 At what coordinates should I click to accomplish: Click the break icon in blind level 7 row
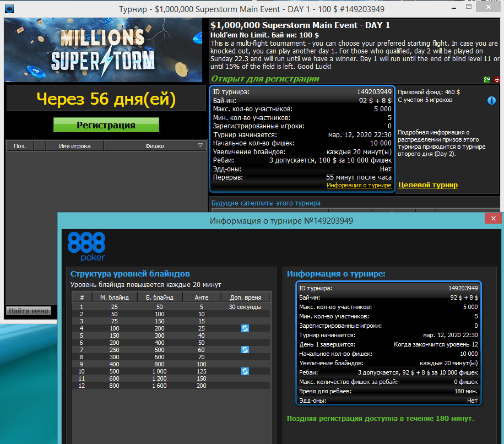245,349
